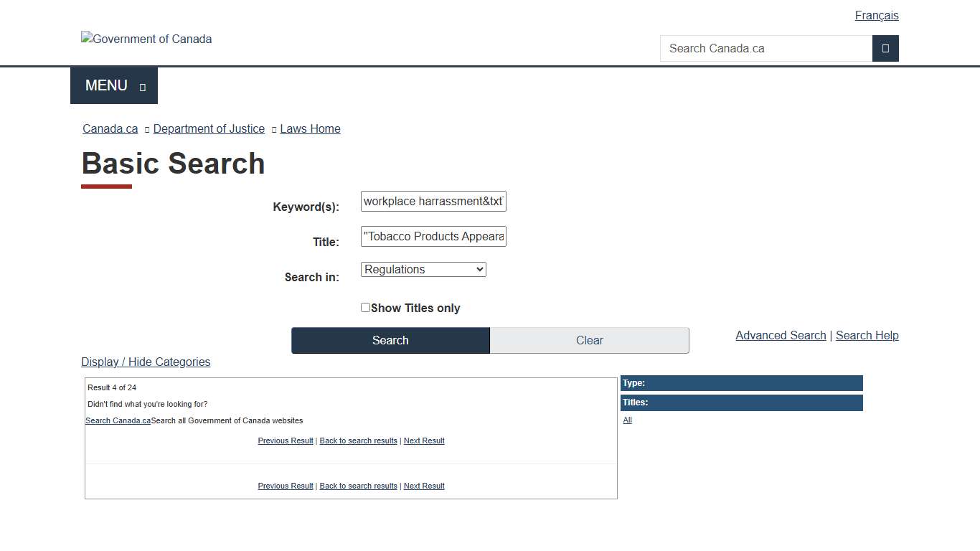Select the All titles filter link
The image size is (980, 551).
pos(627,420)
